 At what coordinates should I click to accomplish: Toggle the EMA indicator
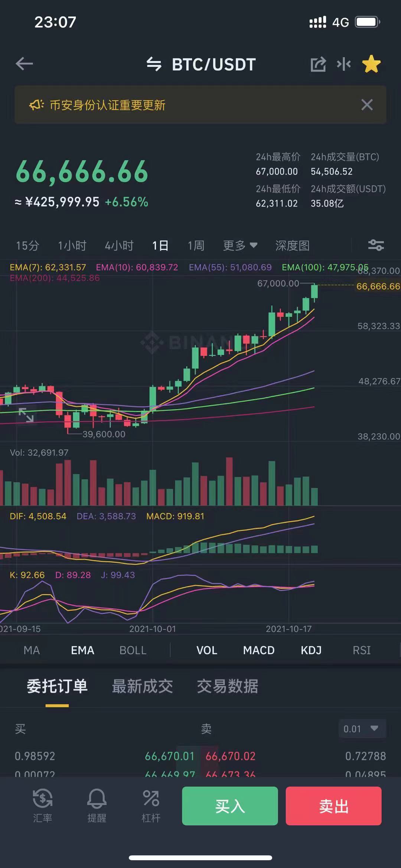82,650
